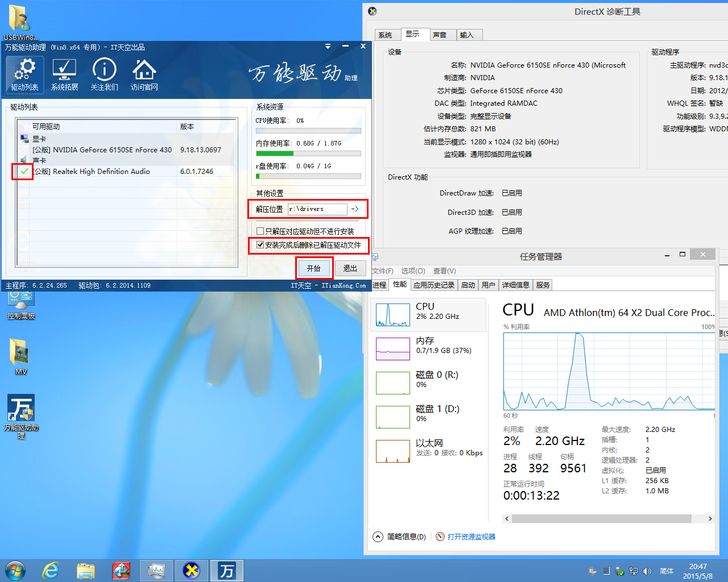
Task: Open the 关注我们 info icon
Action: (104, 74)
